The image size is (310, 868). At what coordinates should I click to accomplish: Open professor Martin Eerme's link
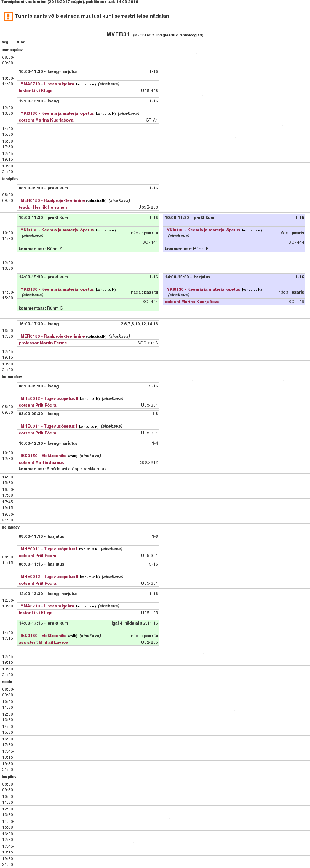coord(43,343)
